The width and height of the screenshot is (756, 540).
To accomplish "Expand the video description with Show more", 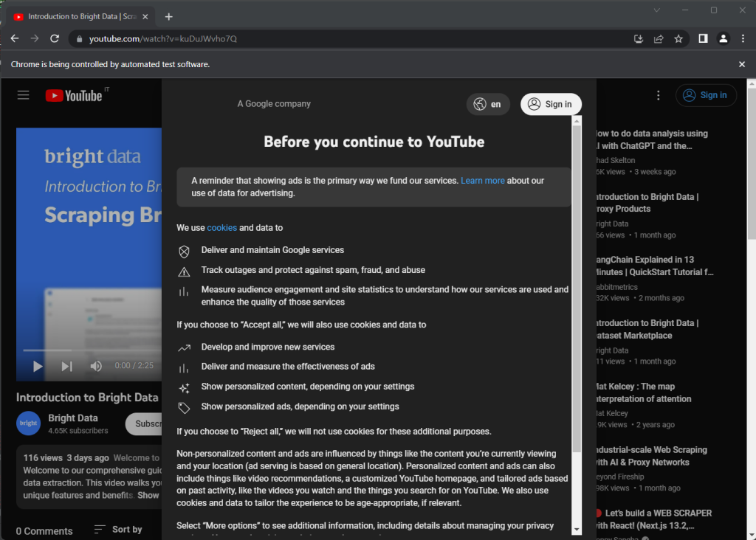I will pyautogui.click(x=148, y=495).
